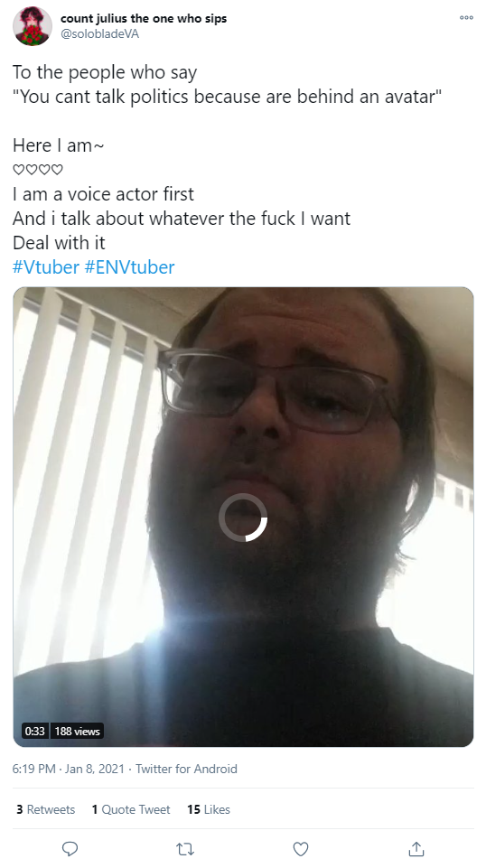Viewport: 486px width, 868px height.
Task: View the 1 Quote Tweet list
Action: click(131, 809)
